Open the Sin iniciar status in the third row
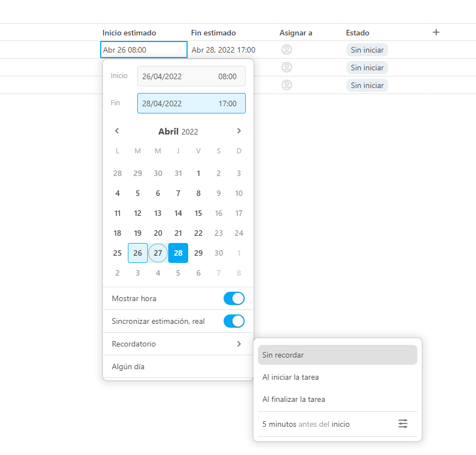Image resolution: width=476 pixels, height=455 pixels. tap(367, 85)
